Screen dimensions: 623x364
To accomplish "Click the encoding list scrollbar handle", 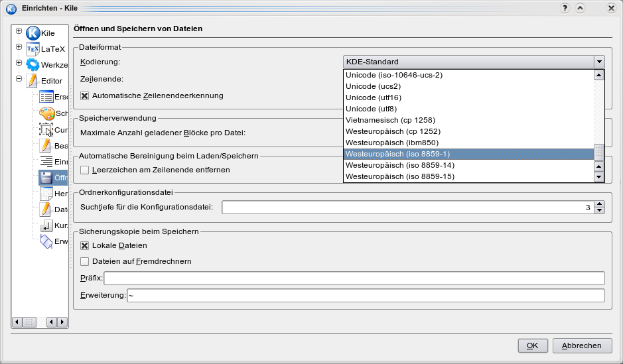I will pyautogui.click(x=598, y=152).
